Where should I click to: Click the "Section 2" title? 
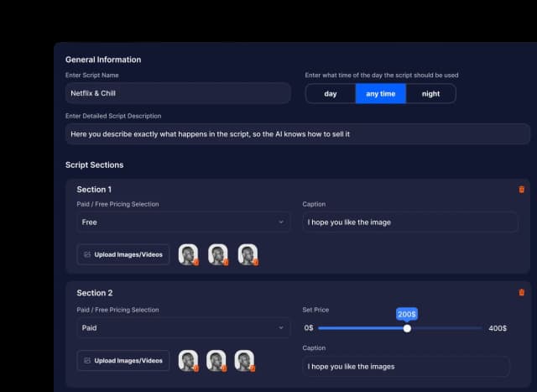(x=95, y=293)
